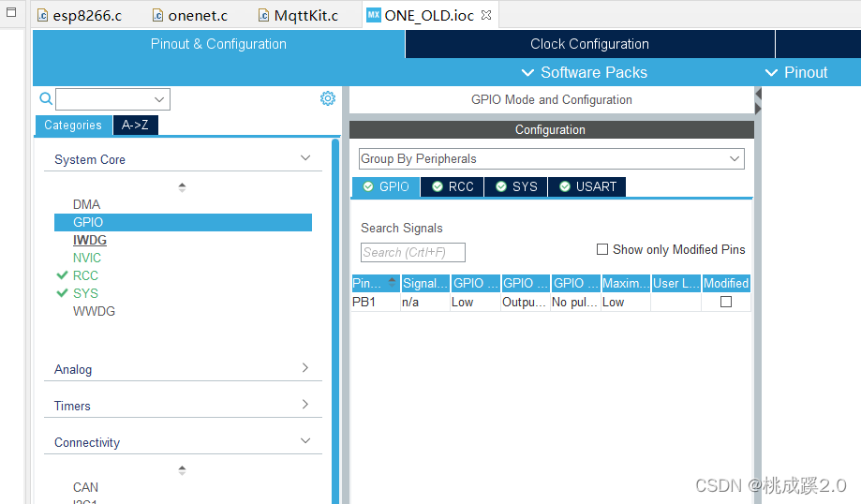The height and width of the screenshot is (504, 861).
Task: Sort by the third GPIO column header
Action: click(x=576, y=283)
